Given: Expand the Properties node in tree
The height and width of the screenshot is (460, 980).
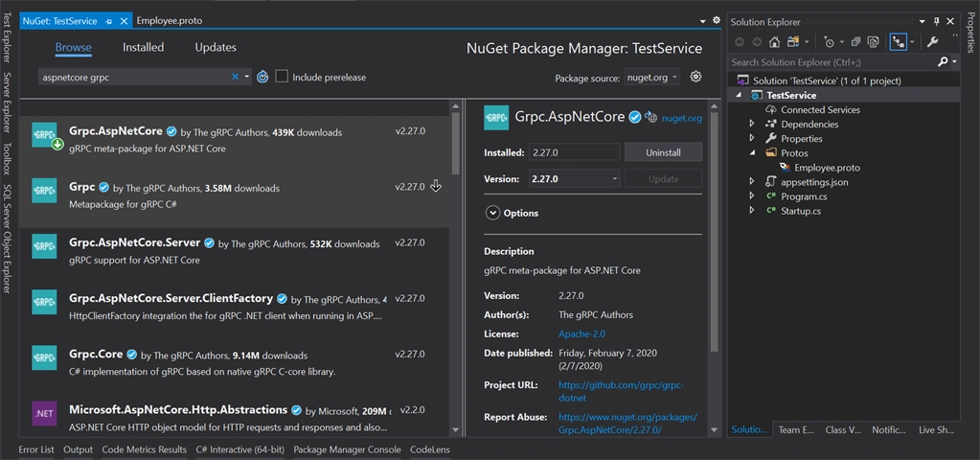Looking at the screenshot, I should click(752, 139).
